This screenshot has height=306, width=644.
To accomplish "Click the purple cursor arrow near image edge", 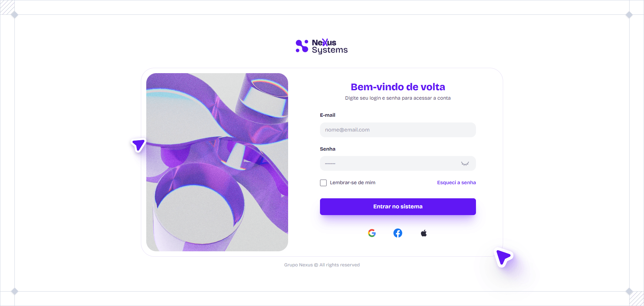I will coord(138,145).
